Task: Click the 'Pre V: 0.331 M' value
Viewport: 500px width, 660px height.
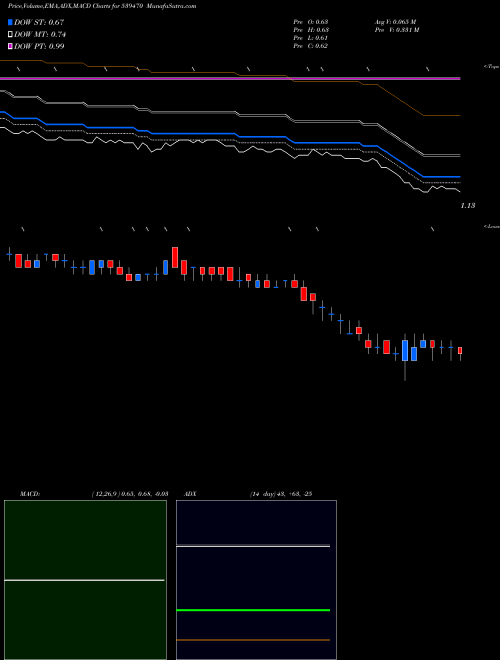Action: [x=396, y=30]
